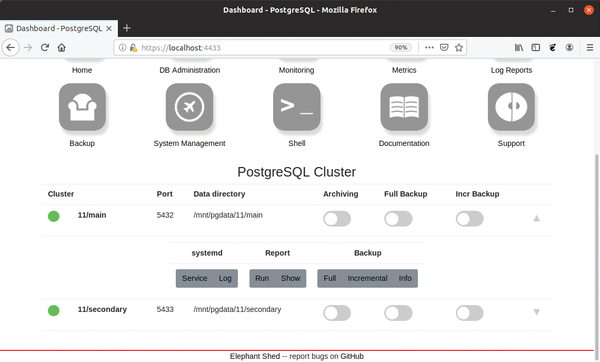Viewport: 600px width, 362px height.
Task: Click the 90% zoom indicator in address bar
Action: point(401,47)
